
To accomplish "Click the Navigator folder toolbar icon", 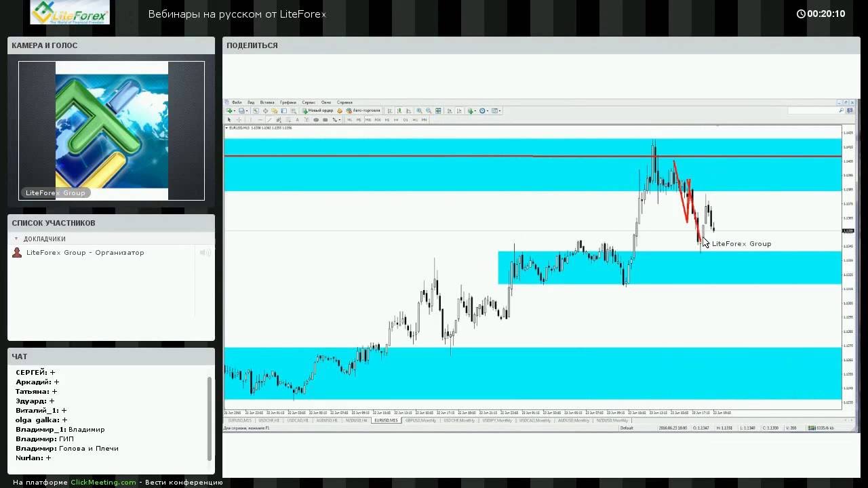I will click(275, 110).
